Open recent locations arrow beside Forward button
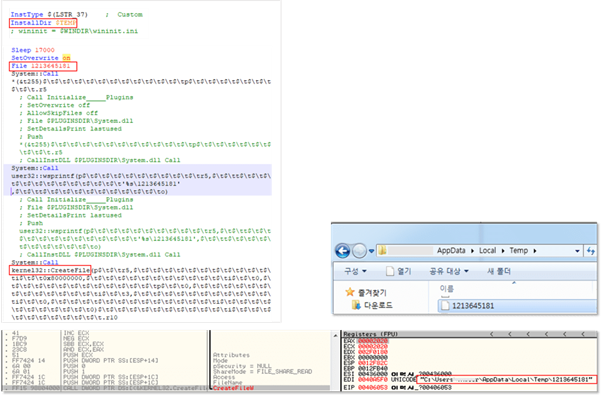The width and height of the screenshot is (602, 396). pyautogui.click(x=371, y=252)
